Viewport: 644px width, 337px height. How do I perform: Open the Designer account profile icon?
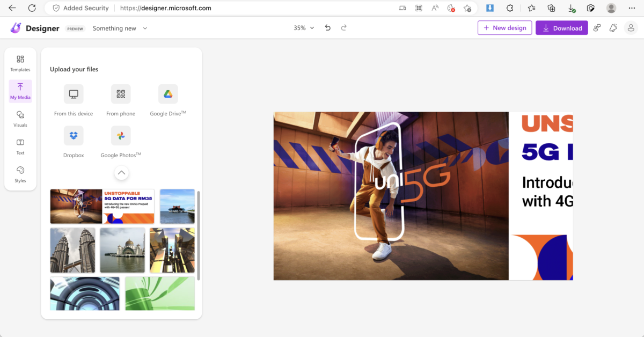(x=631, y=28)
